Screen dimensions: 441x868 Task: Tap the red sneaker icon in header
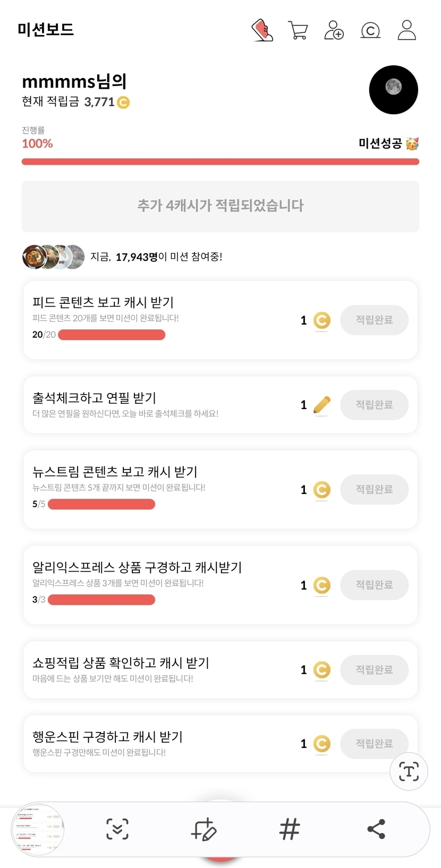pyautogui.click(x=262, y=30)
